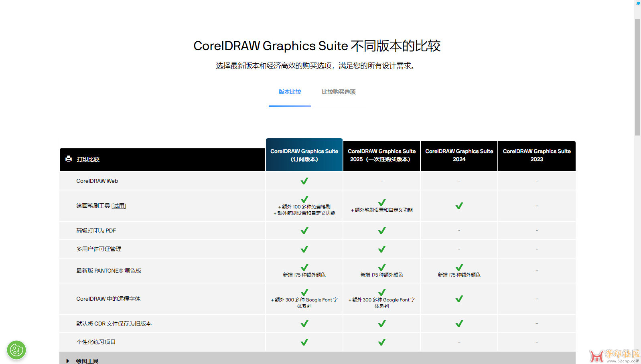Switch to the 版本比较 tab

point(290,92)
